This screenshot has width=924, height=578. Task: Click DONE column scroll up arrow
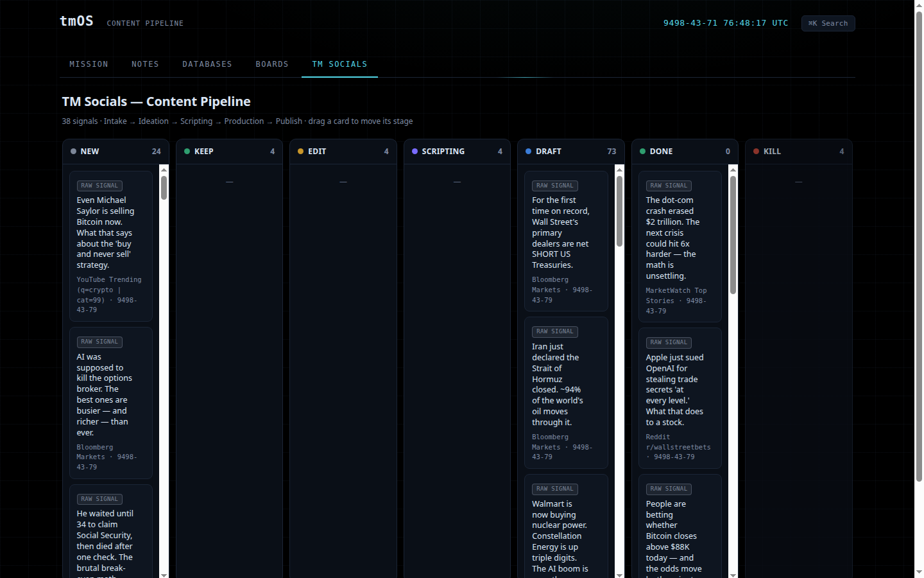coord(733,170)
